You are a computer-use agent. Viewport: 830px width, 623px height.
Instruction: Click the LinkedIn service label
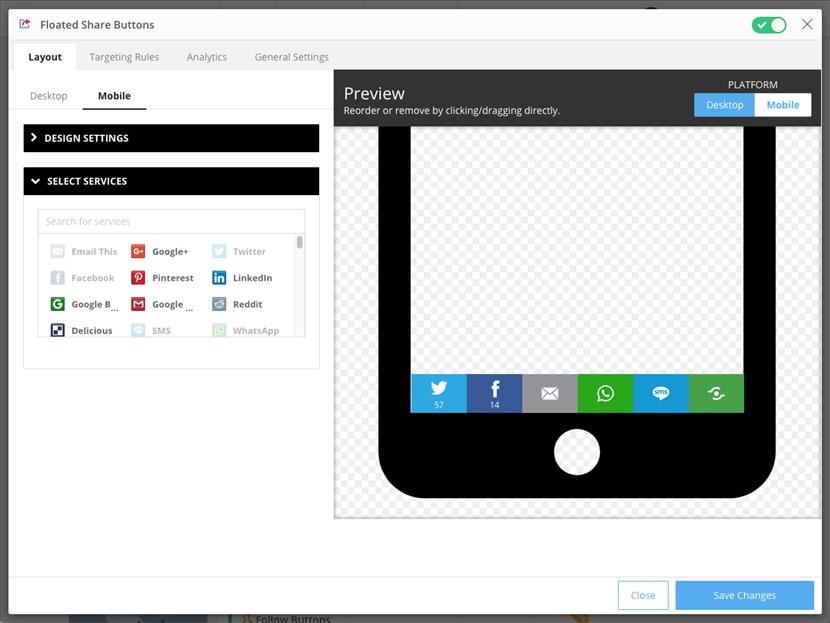252,278
